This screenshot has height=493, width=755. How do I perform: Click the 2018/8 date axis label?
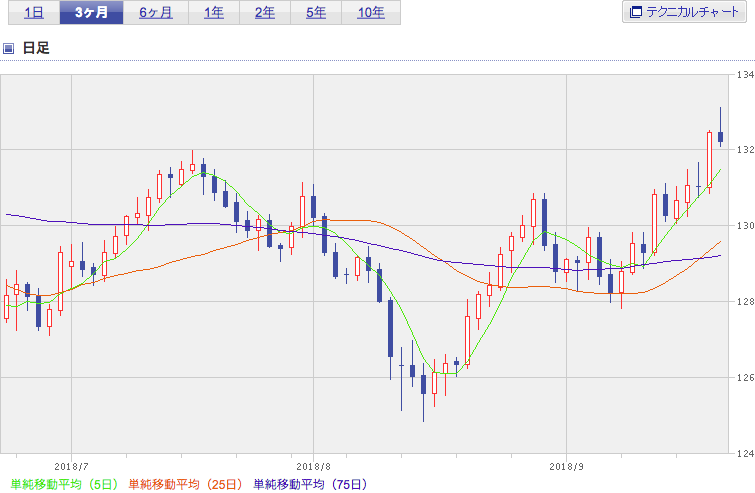coord(313,467)
